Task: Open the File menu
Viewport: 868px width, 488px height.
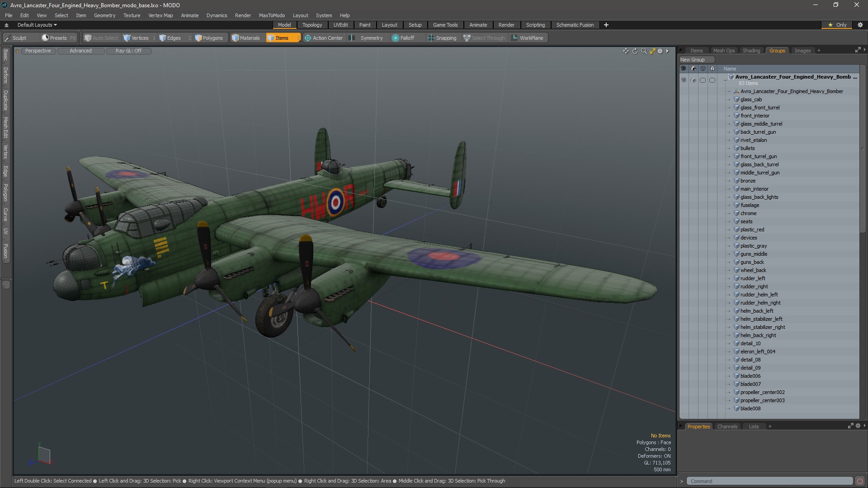Action: [9, 15]
